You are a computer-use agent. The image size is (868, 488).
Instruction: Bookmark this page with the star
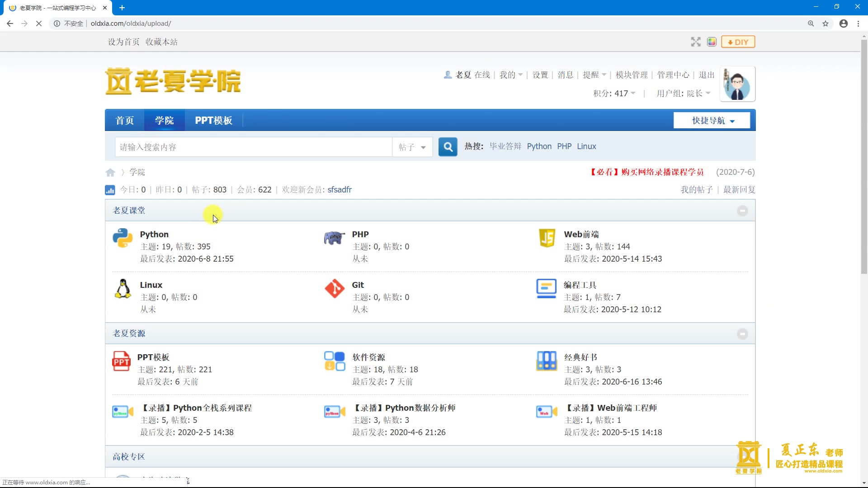point(826,23)
